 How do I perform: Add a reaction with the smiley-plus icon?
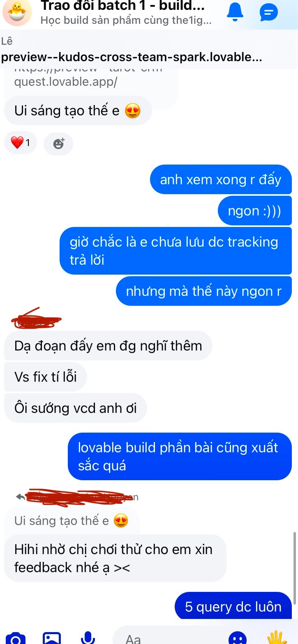[58, 143]
